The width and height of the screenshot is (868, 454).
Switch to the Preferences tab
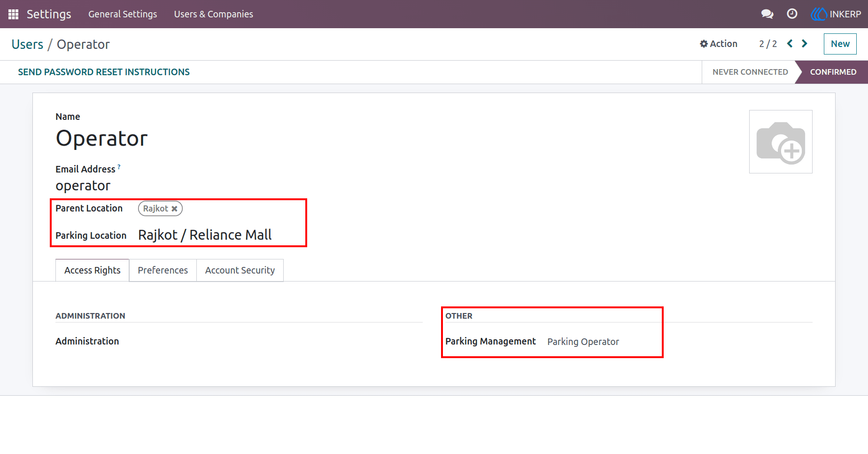(163, 270)
